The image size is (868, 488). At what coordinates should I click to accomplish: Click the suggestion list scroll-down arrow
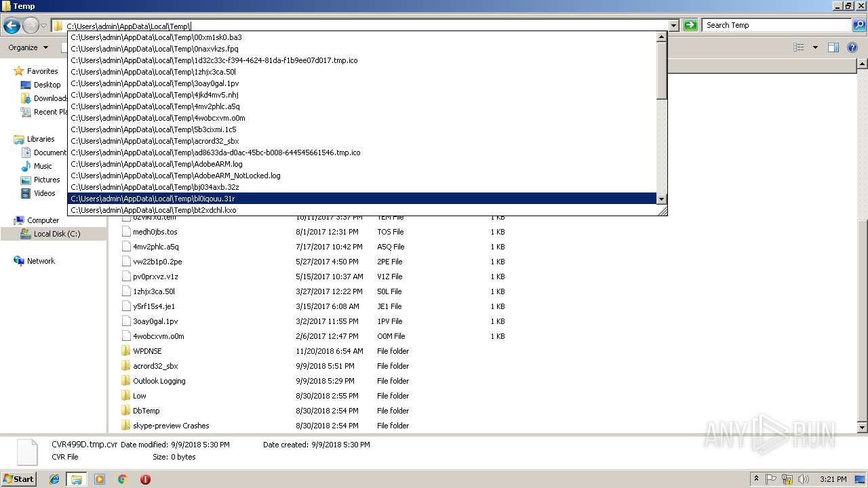tap(662, 199)
